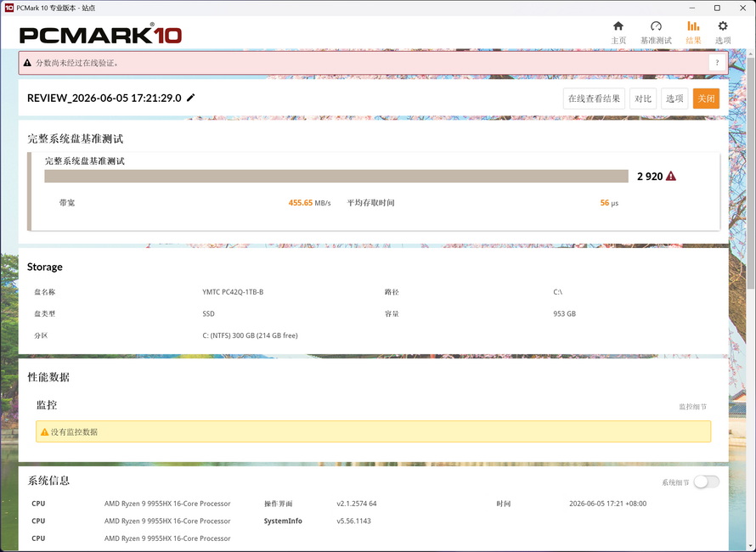Click the 系统信息 section heading
756x552 pixels.
(48, 481)
